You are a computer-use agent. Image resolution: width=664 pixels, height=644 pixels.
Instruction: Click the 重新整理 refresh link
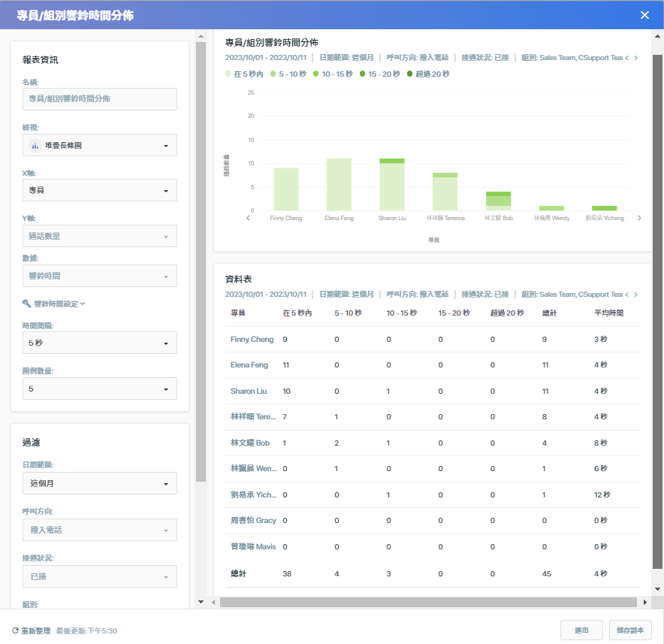coord(35,631)
